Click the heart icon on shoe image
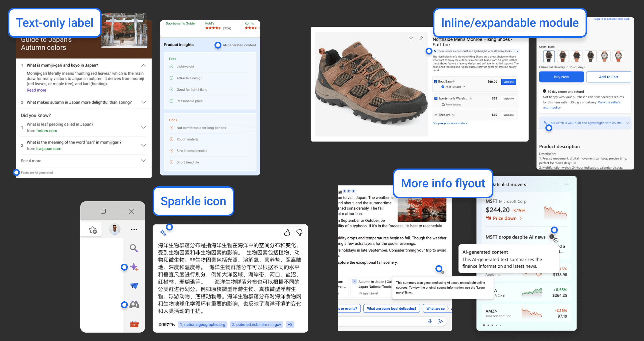This screenshot has height=341, width=644. click(411, 38)
